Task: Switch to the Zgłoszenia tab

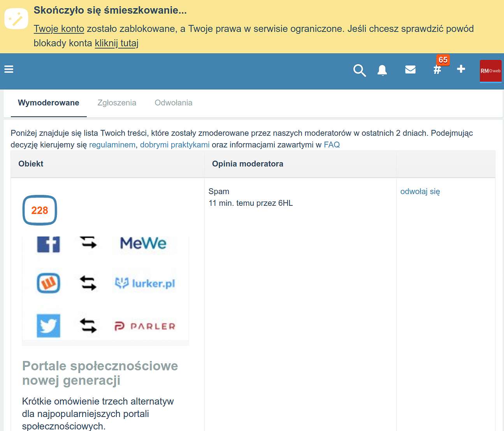Action: 117,103
